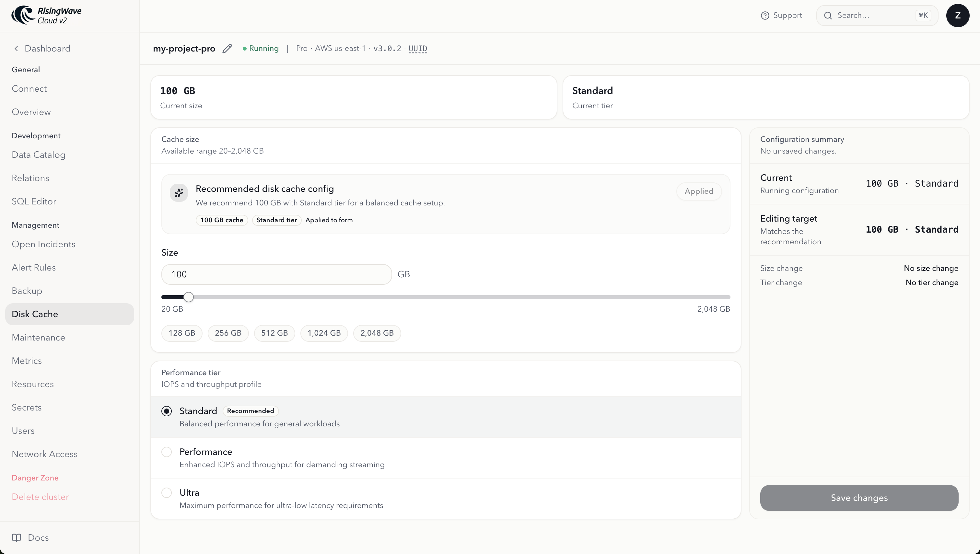Click the Docs book icon

pyautogui.click(x=17, y=537)
